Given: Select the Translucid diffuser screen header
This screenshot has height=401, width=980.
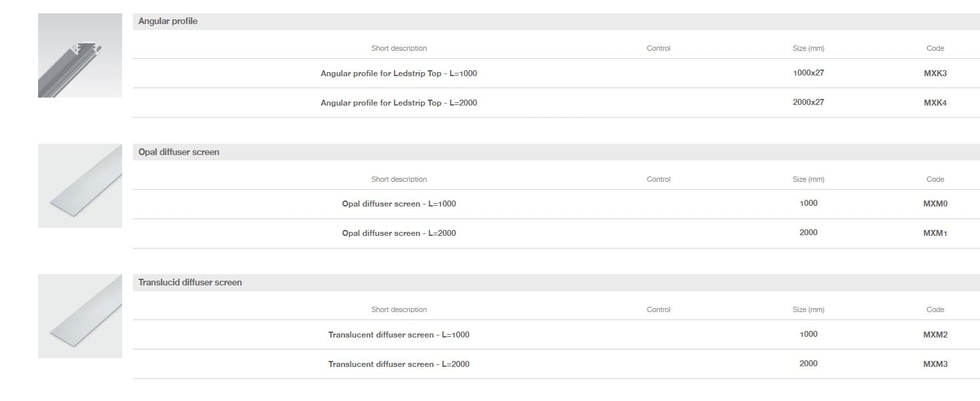Looking at the screenshot, I should click(x=190, y=283).
